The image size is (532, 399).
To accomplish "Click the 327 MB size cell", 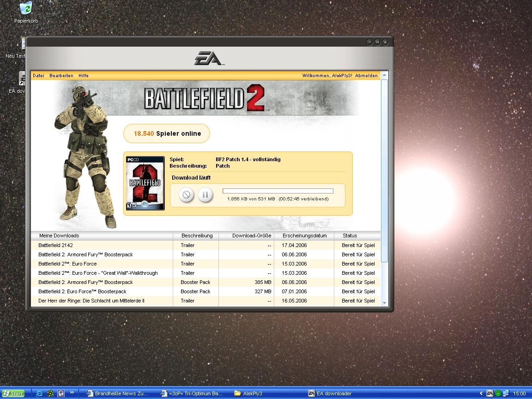I will 263,291.
